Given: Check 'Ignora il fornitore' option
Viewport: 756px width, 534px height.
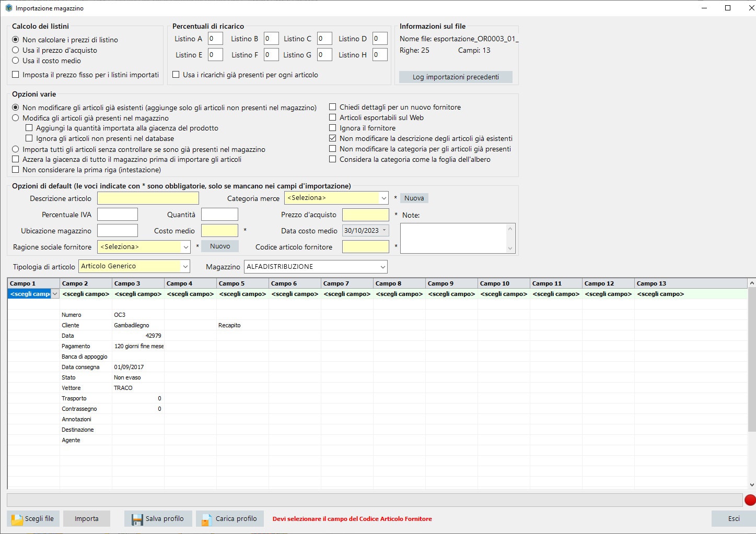Looking at the screenshot, I should 333,128.
